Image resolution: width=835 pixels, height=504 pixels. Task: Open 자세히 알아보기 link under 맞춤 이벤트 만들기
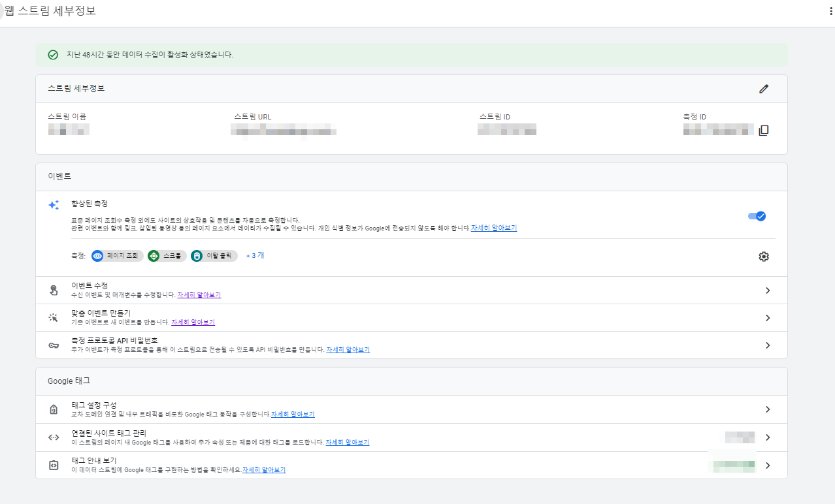coord(193,323)
